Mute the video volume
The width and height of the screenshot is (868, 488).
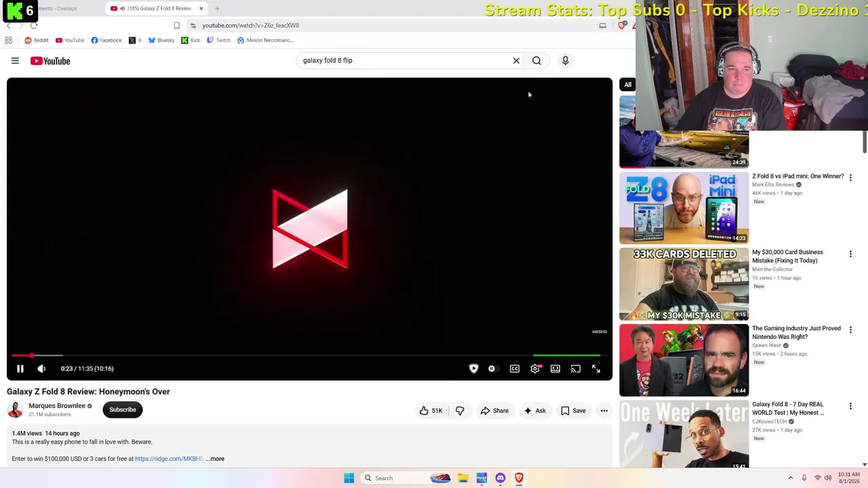point(41,369)
